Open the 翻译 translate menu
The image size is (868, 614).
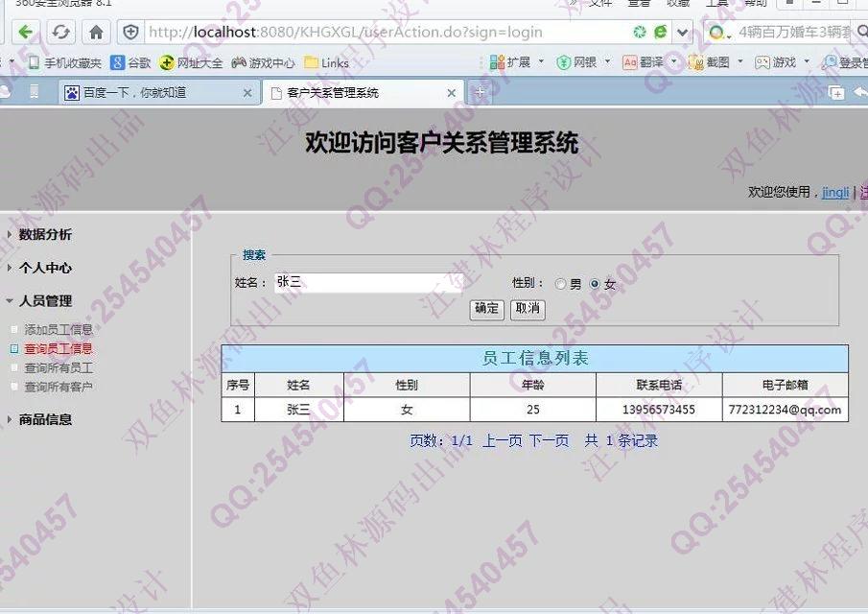pos(649,62)
